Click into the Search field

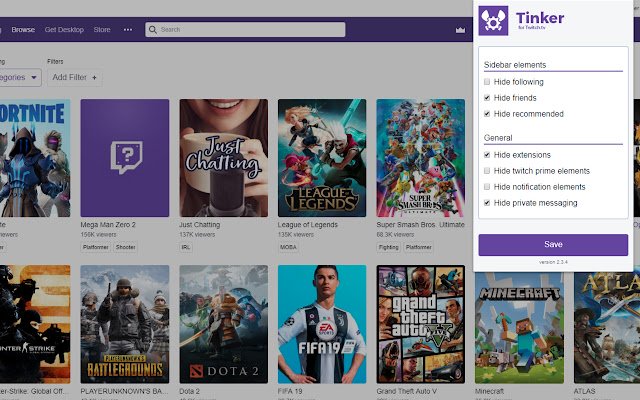[245, 30]
